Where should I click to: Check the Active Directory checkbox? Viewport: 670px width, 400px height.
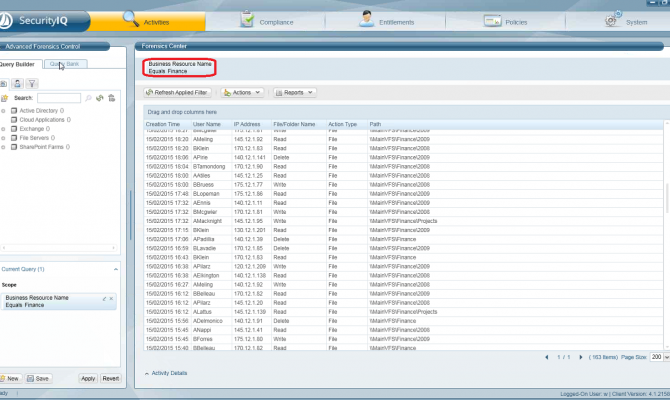click(14, 111)
